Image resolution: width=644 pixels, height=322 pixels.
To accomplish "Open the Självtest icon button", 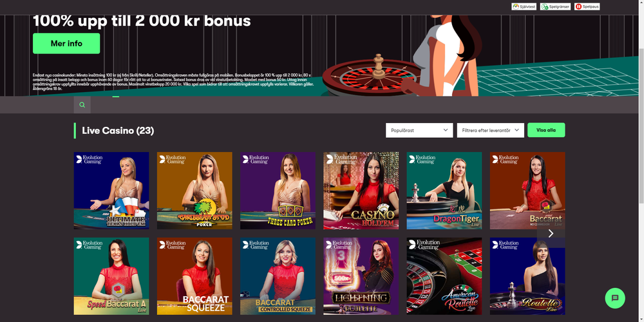I will pyautogui.click(x=524, y=6).
